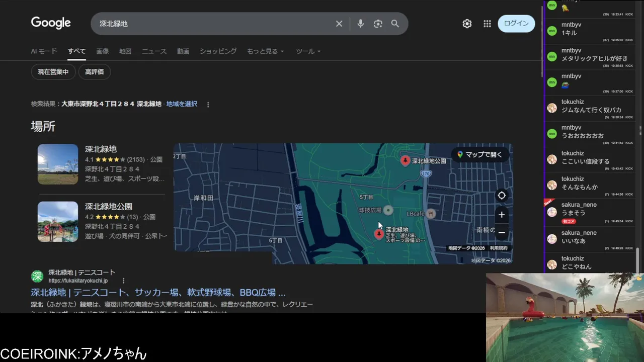Open Google Lens image search icon
Screen dimensions: 644x362
378,24
